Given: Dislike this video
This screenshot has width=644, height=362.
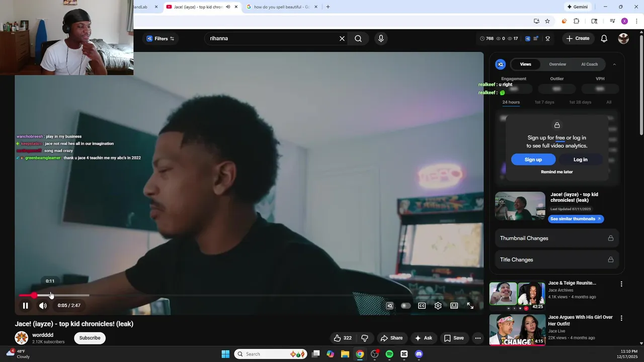Looking at the screenshot, I should 365,338.
